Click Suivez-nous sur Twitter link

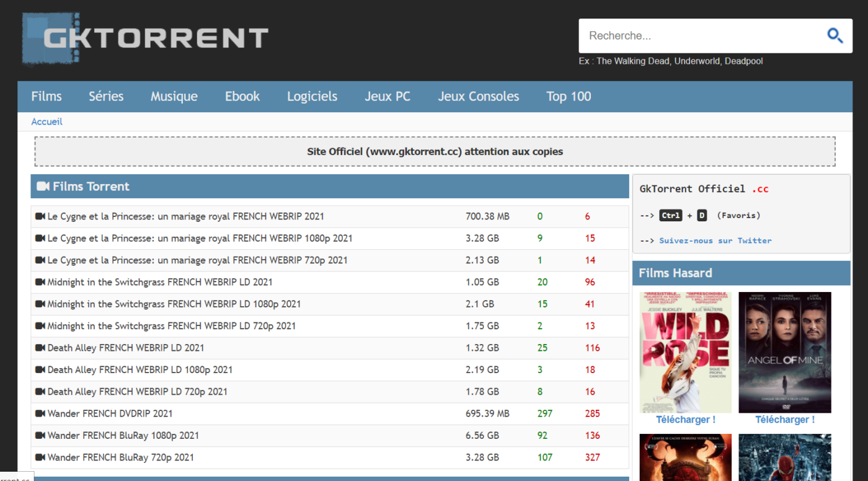point(715,240)
